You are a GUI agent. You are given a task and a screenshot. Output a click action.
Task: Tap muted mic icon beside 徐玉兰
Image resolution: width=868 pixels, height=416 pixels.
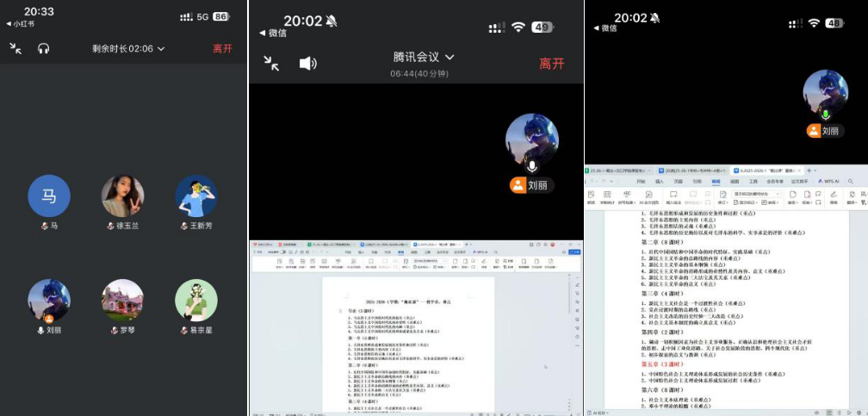111,226
